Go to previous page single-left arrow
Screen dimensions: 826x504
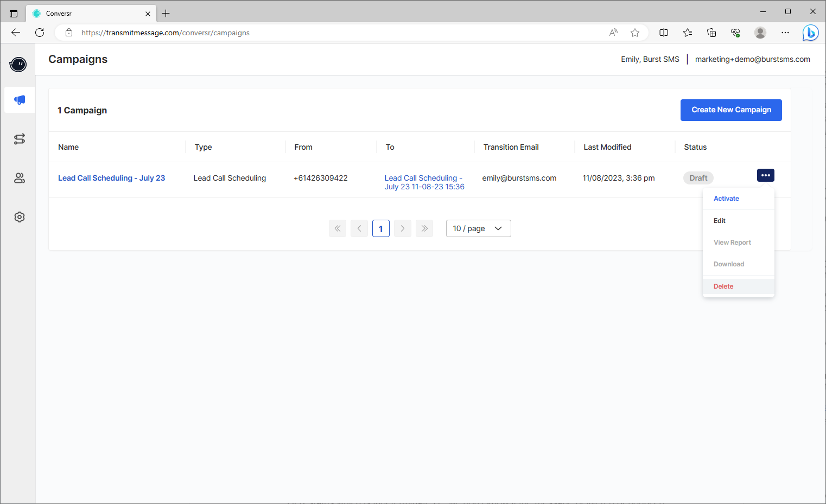pos(359,228)
